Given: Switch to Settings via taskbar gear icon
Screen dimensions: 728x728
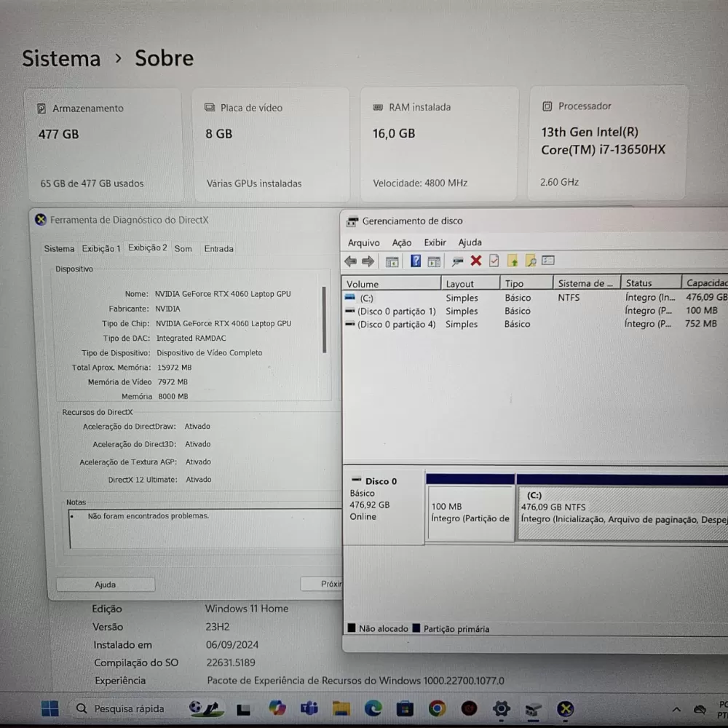Looking at the screenshot, I should (x=502, y=708).
